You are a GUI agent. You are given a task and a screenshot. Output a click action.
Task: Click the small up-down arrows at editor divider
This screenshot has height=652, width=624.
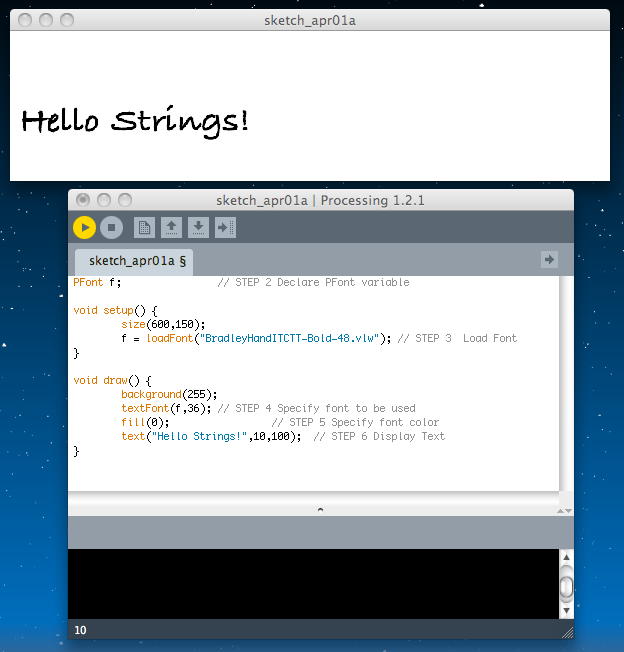[565, 511]
